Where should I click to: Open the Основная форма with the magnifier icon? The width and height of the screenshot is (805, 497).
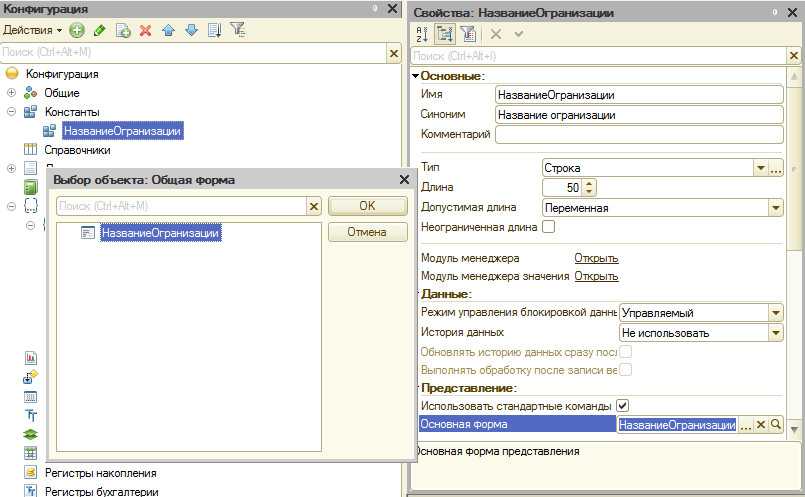click(x=776, y=425)
